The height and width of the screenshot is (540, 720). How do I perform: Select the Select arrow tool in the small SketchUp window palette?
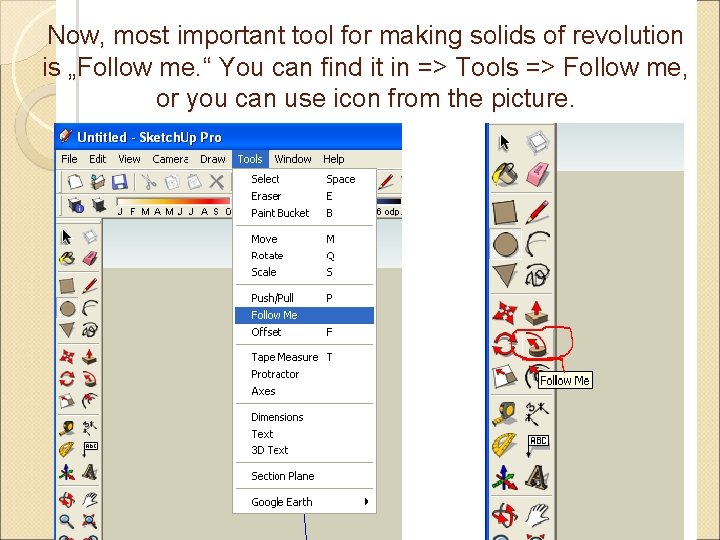67,237
